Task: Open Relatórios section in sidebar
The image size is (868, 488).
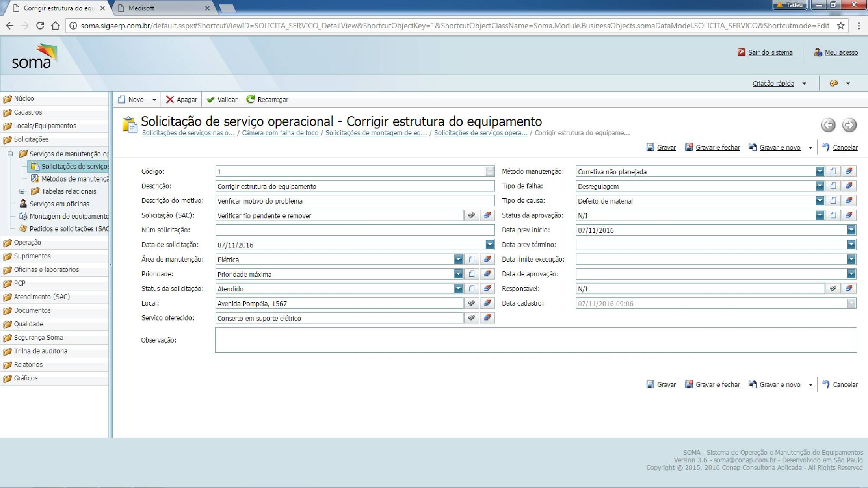Action: click(28, 365)
